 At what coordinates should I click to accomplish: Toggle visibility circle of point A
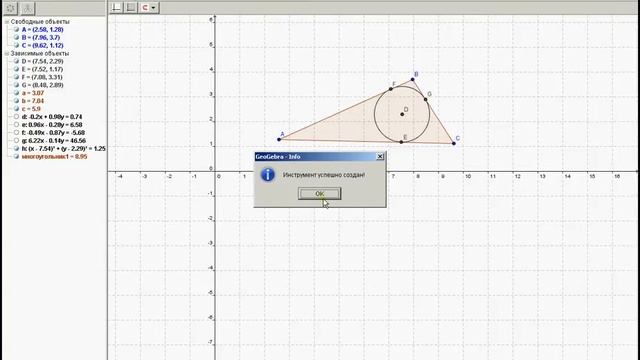click(x=16, y=29)
